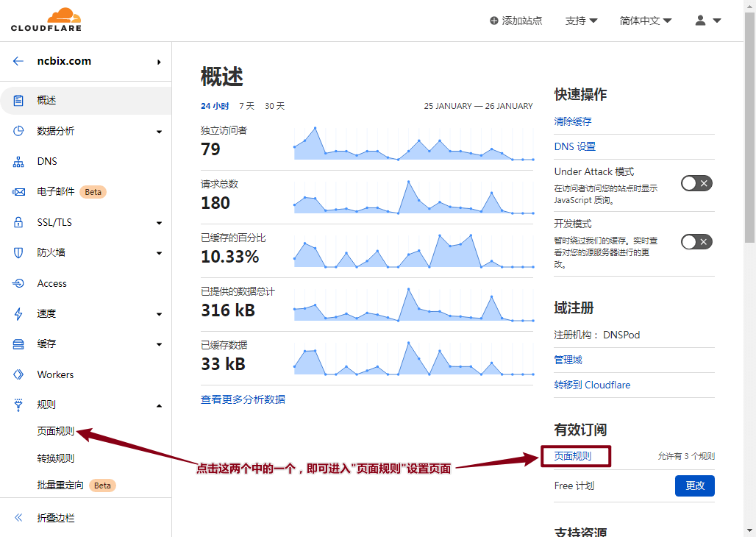Open 转换规则 in the sidebar
756x537 pixels.
(x=55, y=458)
